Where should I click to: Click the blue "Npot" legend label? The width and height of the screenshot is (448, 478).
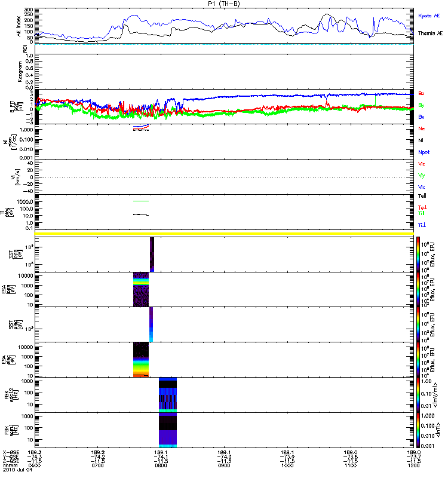click(x=424, y=152)
